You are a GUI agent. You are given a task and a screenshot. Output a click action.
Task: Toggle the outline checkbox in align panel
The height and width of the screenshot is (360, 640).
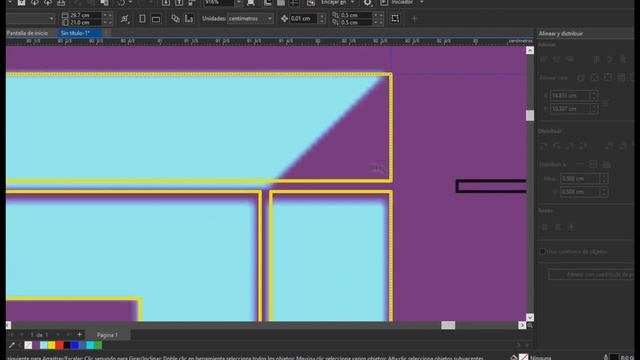pos(542,251)
